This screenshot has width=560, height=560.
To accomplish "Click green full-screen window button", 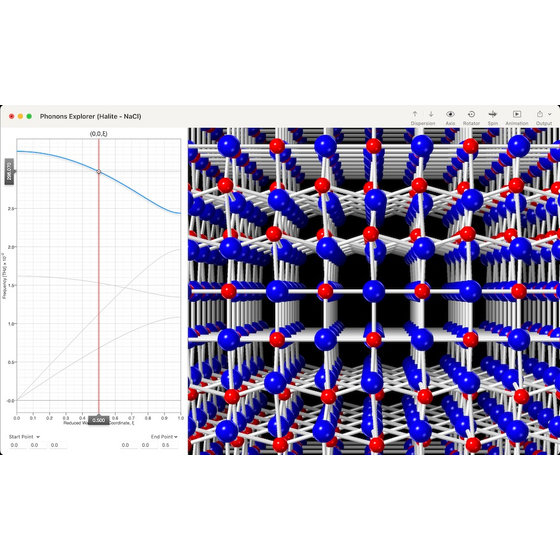I will (29, 116).
